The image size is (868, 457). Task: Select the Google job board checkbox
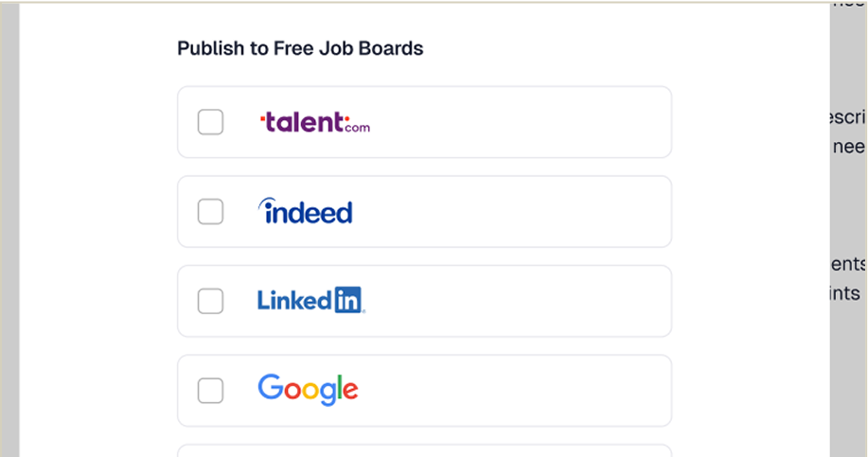pos(210,391)
